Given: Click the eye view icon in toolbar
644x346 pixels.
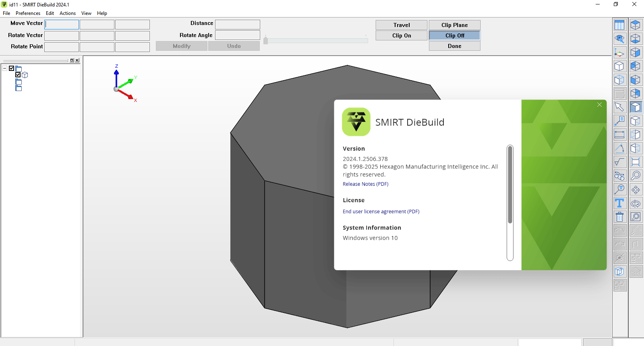Looking at the screenshot, I should click(619, 39).
